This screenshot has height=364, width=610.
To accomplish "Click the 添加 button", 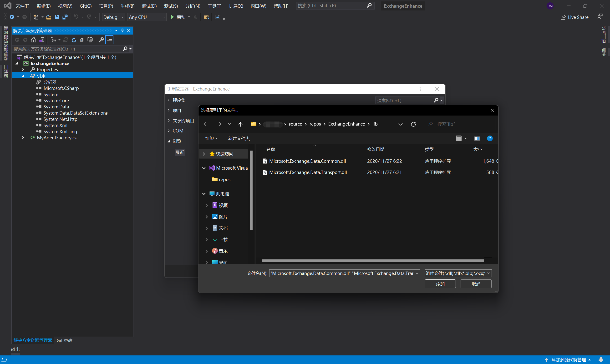I will [440, 284].
